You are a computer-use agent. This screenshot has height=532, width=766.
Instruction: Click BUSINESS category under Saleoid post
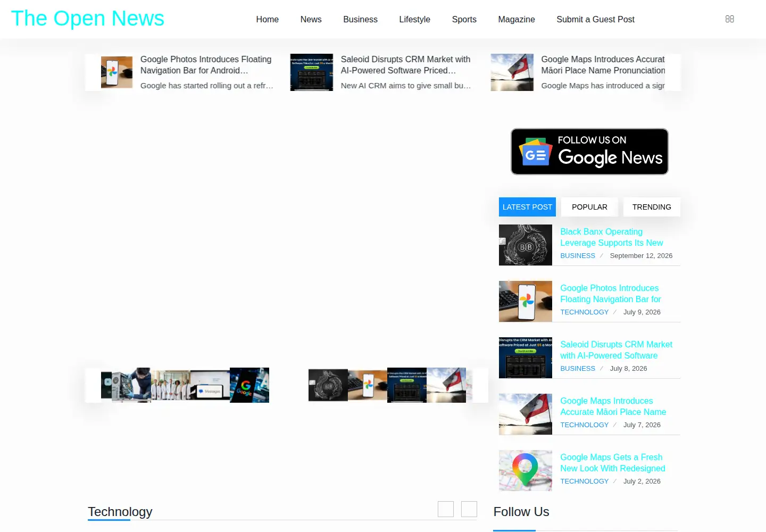[578, 369]
